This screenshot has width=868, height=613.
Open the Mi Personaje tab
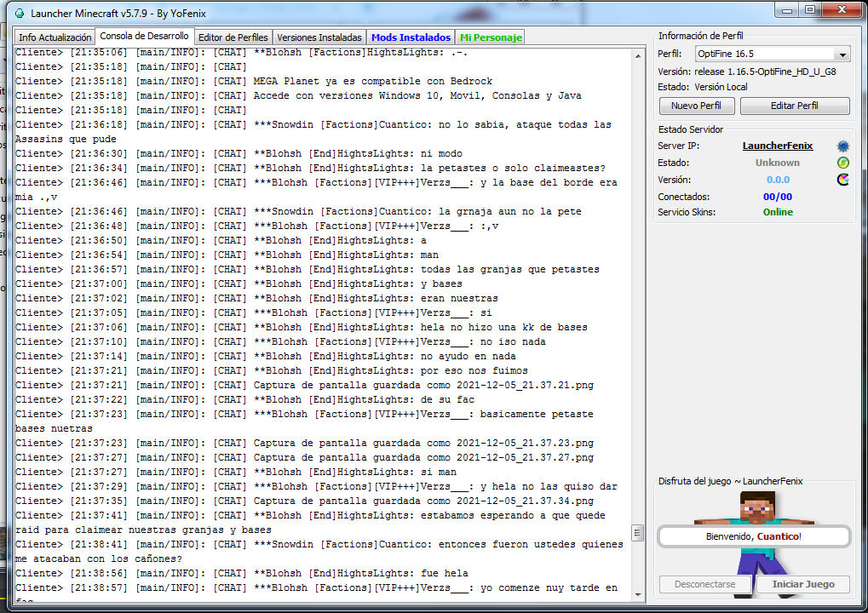[x=491, y=37]
